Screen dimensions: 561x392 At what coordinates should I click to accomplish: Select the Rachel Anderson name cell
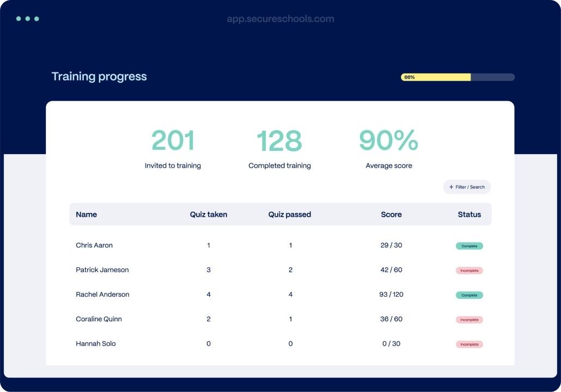(x=103, y=295)
